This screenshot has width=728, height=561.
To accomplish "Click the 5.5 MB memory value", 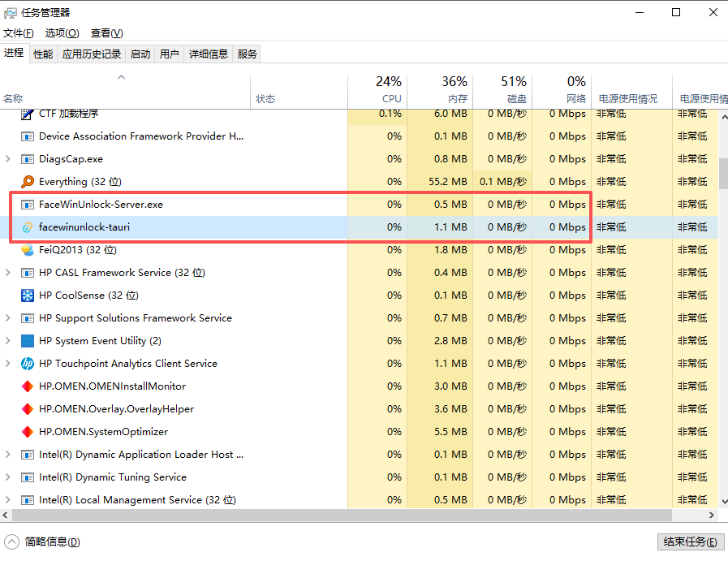I will pos(450,432).
